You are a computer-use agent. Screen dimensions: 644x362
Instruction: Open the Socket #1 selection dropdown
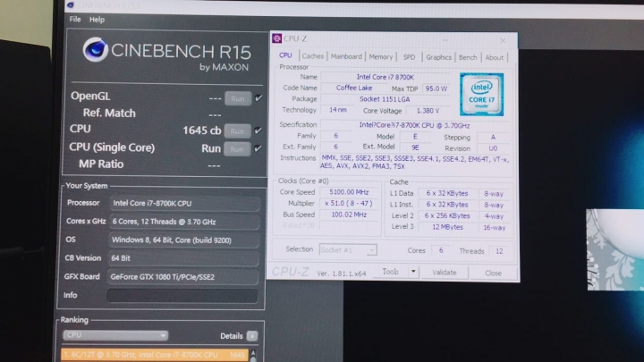pos(348,250)
